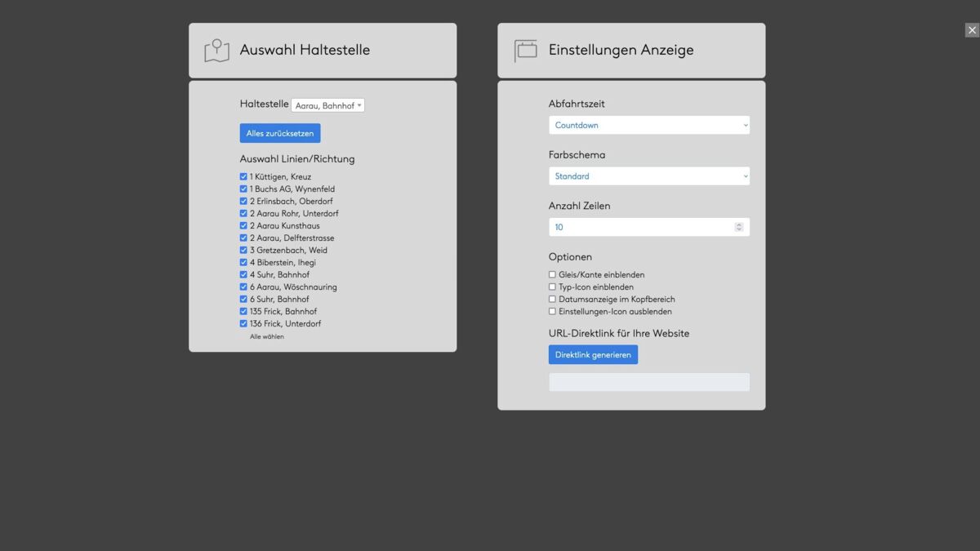Click the Alle wählen link
The image size is (980, 551).
tap(267, 336)
